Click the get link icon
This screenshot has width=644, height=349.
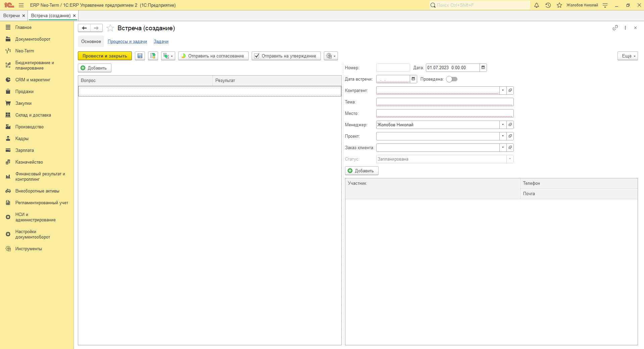(615, 28)
